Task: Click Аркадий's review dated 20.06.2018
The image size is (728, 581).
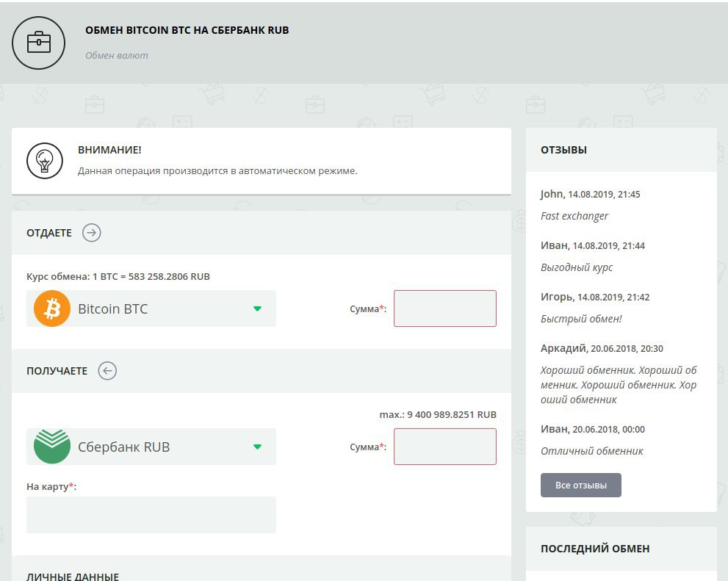Action: tap(602, 348)
